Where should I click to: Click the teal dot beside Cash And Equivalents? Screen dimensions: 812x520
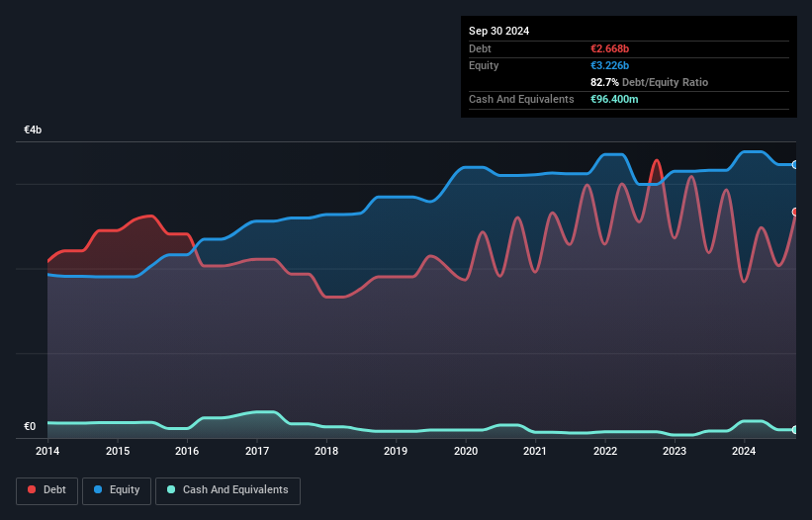[172, 489]
